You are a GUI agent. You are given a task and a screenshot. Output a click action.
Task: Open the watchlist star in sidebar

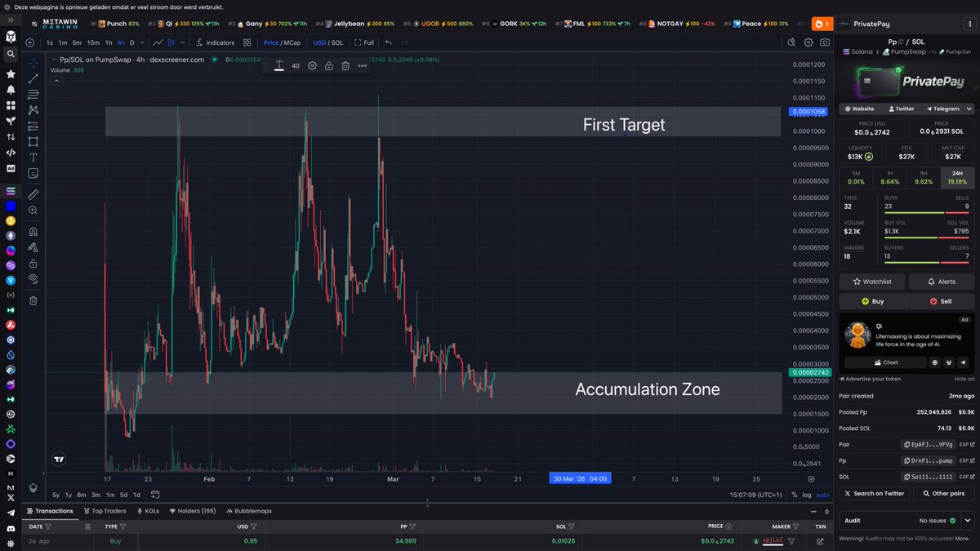(x=11, y=73)
